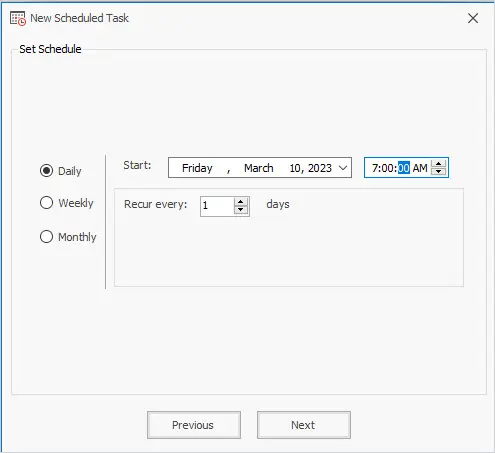This screenshot has height=453, width=495.
Task: Increase the start time with up arrow
Action: click(439, 164)
